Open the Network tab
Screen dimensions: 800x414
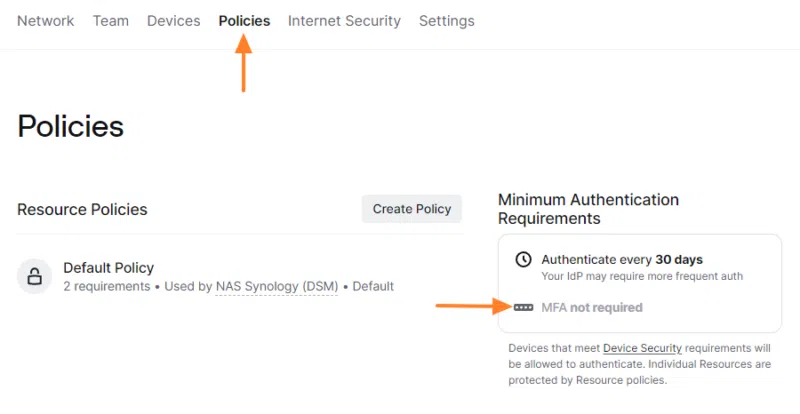(46, 20)
